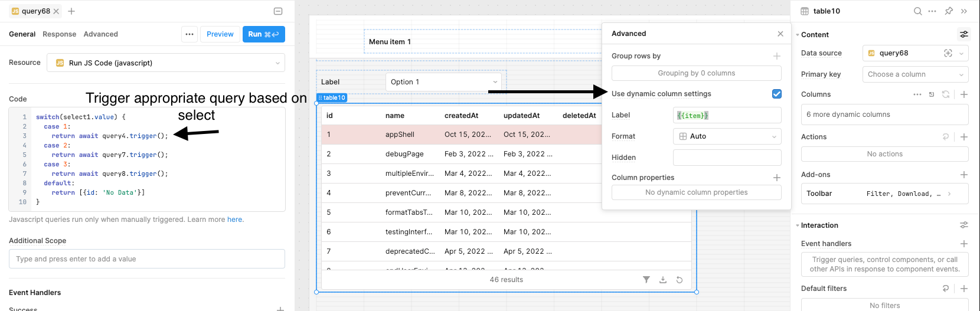Run the query with Run button

[x=263, y=34]
